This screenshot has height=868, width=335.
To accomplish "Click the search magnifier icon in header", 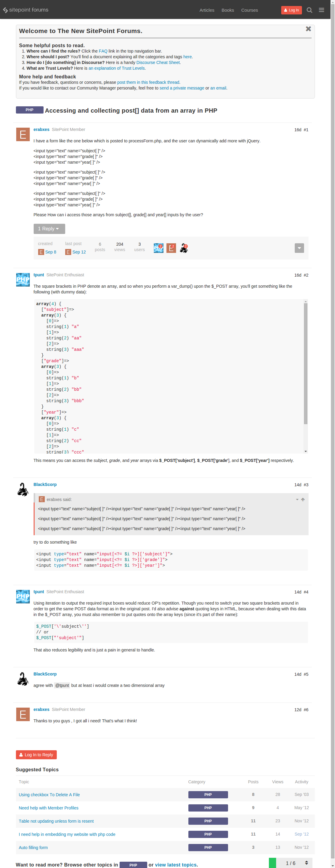I will (x=309, y=10).
